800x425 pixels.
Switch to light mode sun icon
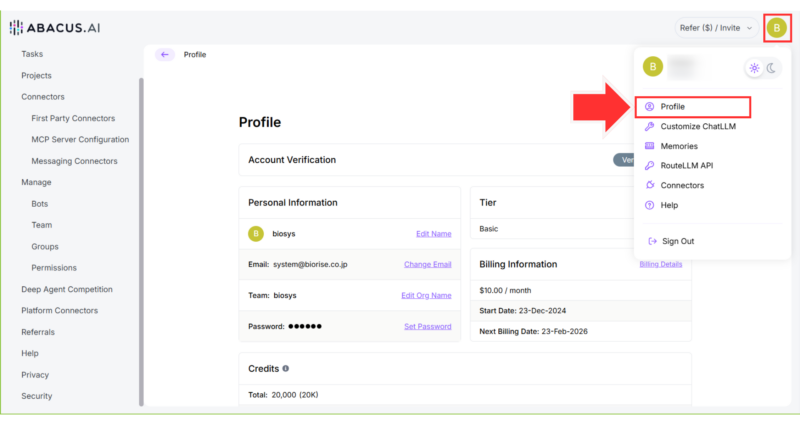pos(754,68)
